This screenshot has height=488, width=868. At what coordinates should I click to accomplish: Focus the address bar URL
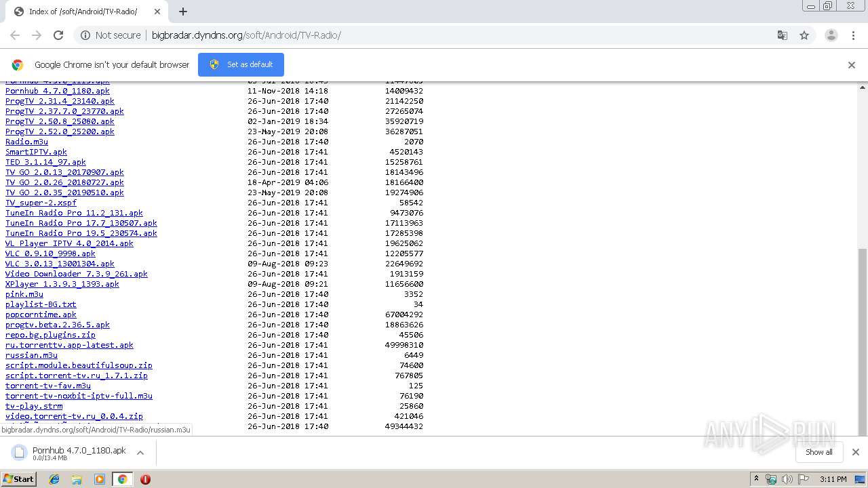tap(246, 35)
